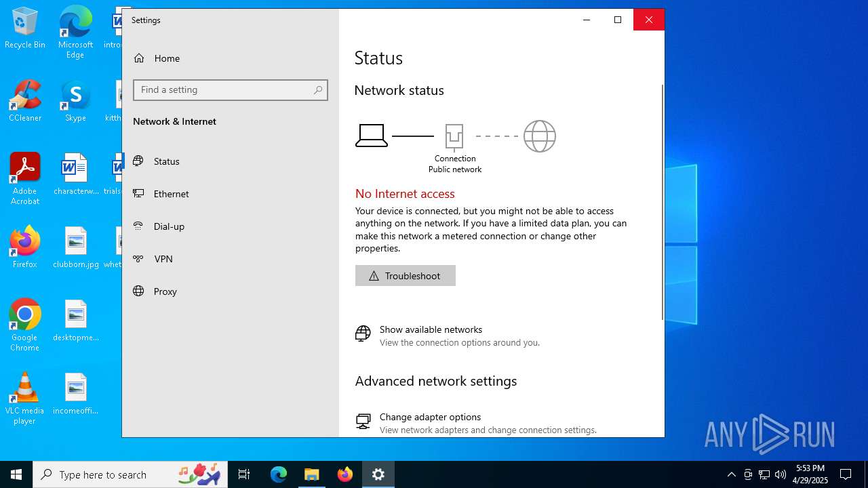Click Show available networks
This screenshot has width=868, height=488.
click(431, 329)
